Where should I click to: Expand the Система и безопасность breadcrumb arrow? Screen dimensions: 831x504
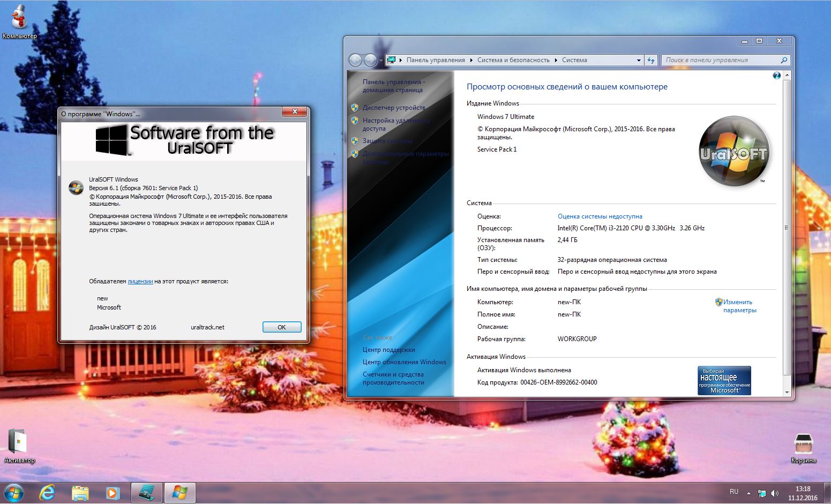click(x=556, y=60)
